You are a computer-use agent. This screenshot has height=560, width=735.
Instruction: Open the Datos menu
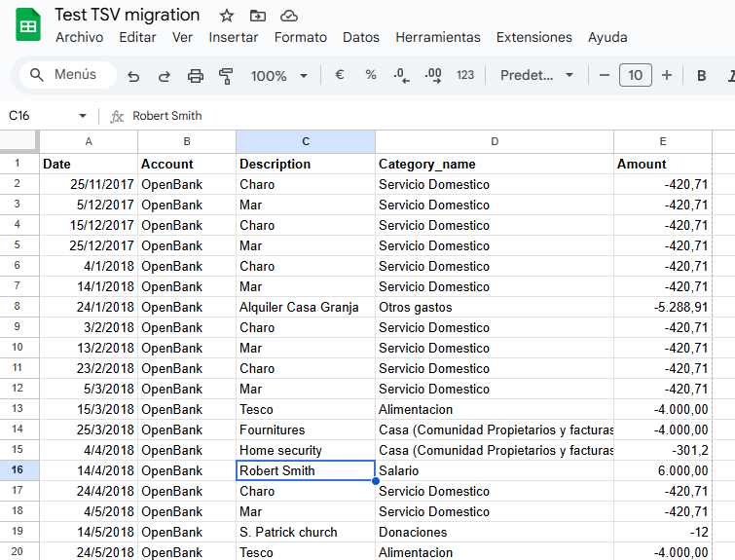point(361,37)
